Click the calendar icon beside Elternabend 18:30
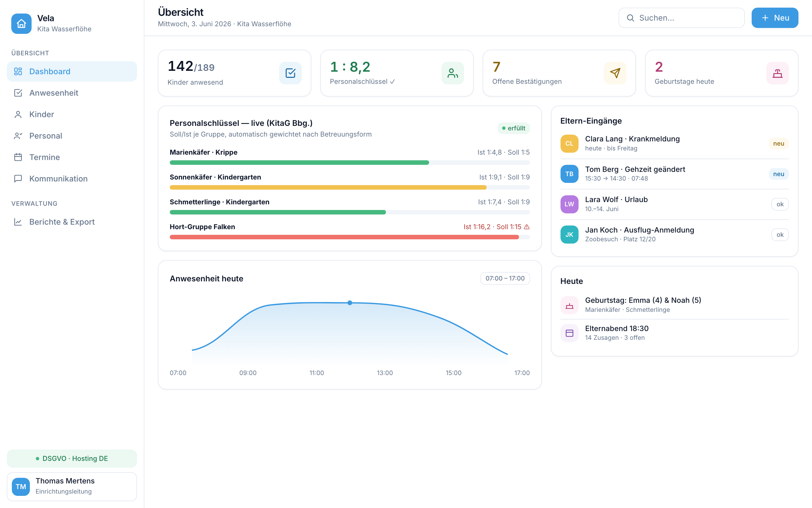 570,333
